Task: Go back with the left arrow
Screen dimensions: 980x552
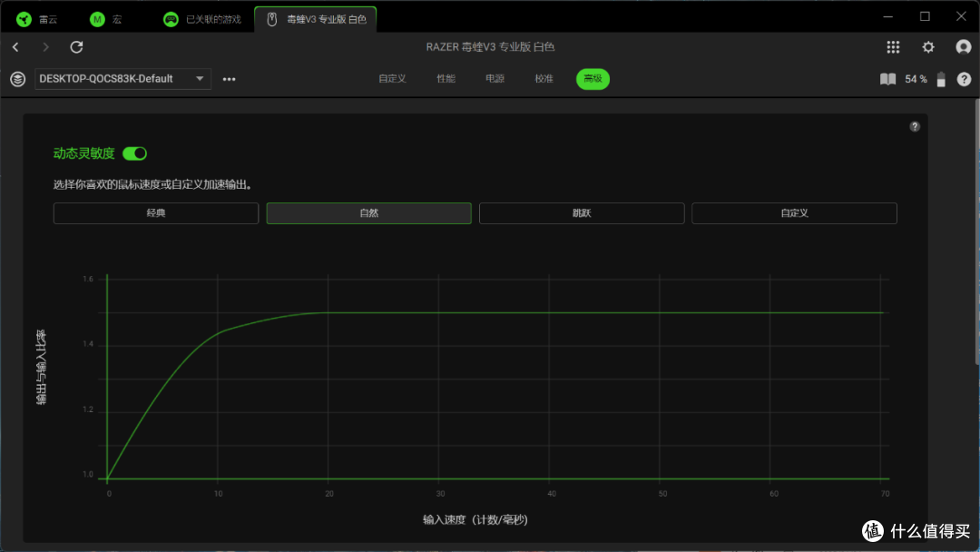Action: (15, 47)
